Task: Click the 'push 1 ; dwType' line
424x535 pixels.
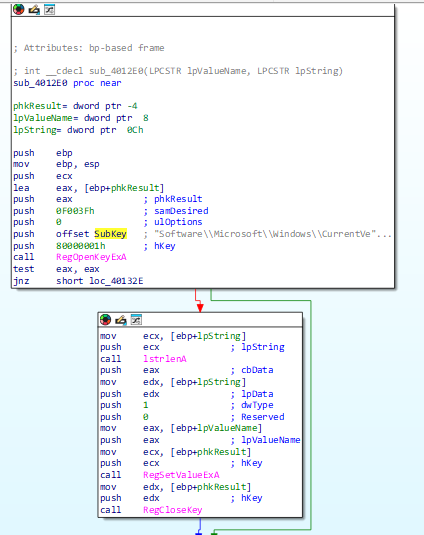Action: point(187,405)
